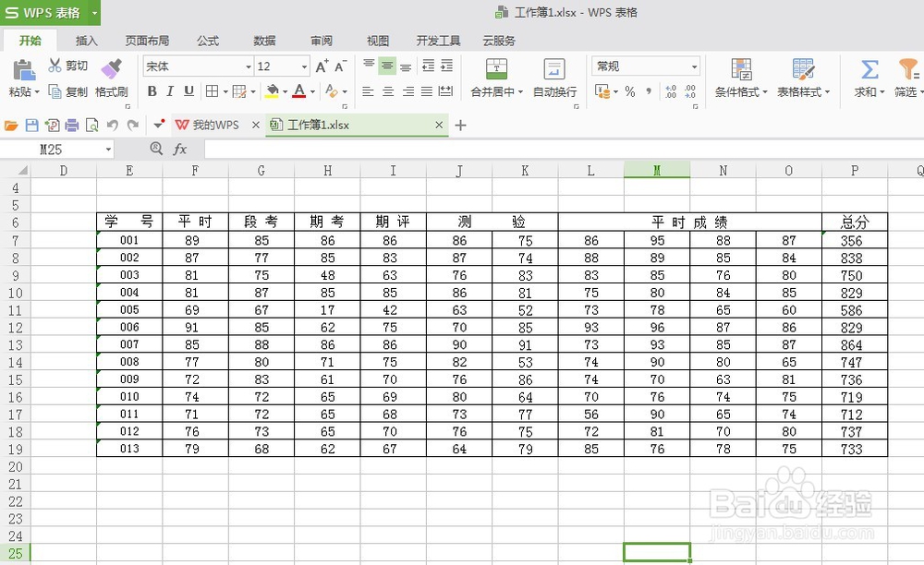
Task: Center cell text horizontally
Action: pos(388,91)
